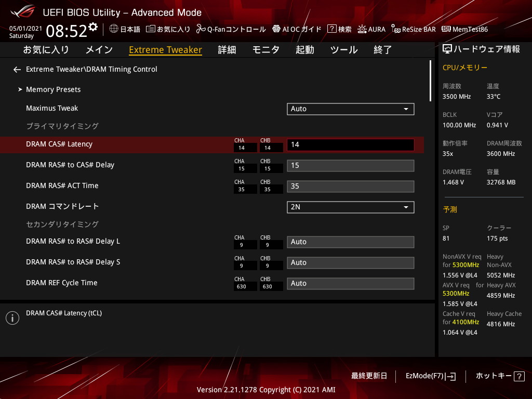Viewport: 532px width, 399px height.
Task: Click 最終更新日 button
Action: [x=369, y=376]
